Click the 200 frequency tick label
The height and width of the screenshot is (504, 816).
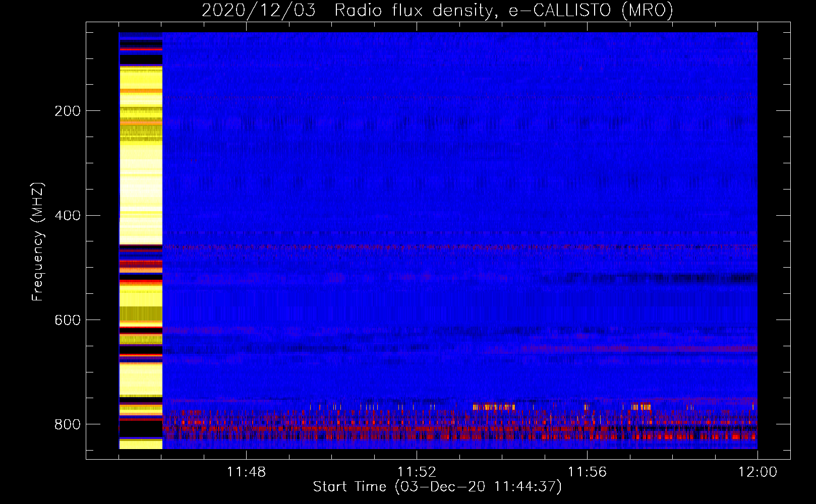coord(68,111)
